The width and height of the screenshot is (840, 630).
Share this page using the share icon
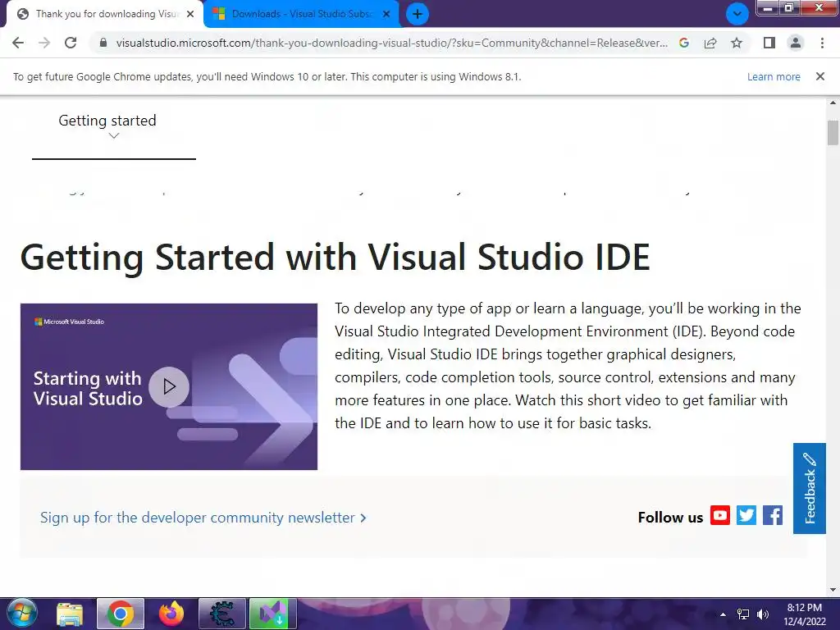coord(710,43)
